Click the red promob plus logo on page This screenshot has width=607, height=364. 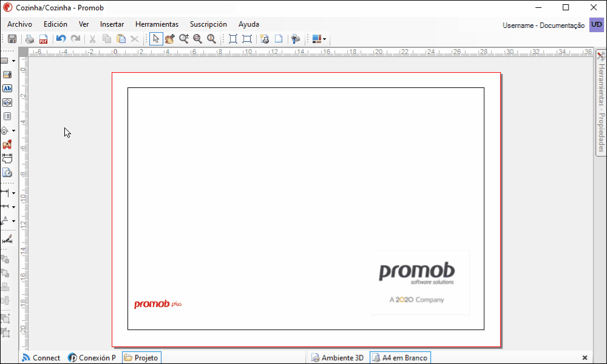(x=158, y=304)
